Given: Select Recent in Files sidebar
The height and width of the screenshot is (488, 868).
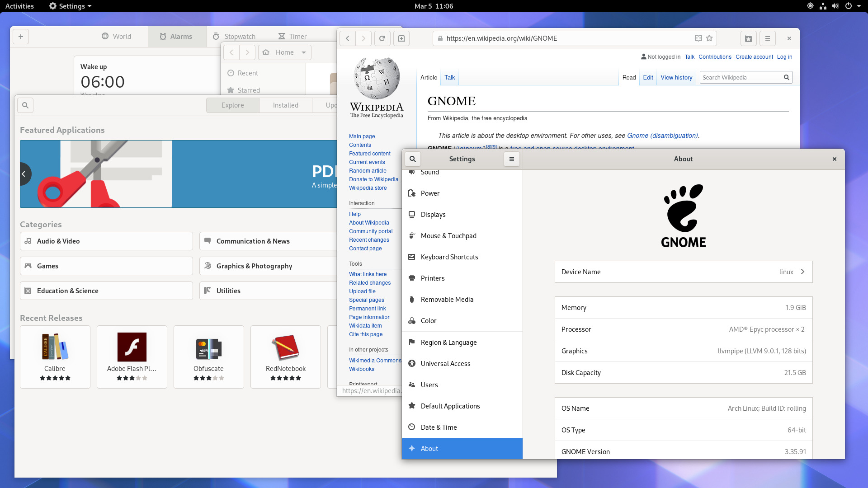Looking at the screenshot, I should [263, 73].
